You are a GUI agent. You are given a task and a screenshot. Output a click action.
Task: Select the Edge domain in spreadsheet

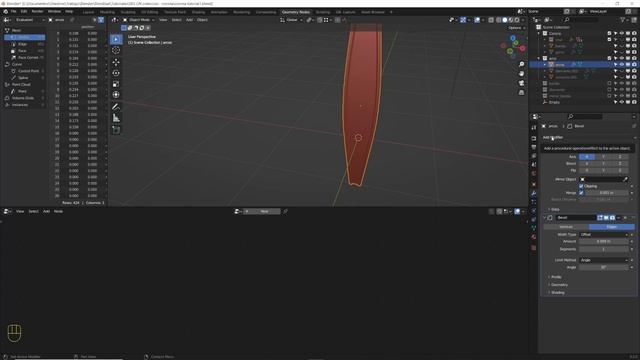25,44
